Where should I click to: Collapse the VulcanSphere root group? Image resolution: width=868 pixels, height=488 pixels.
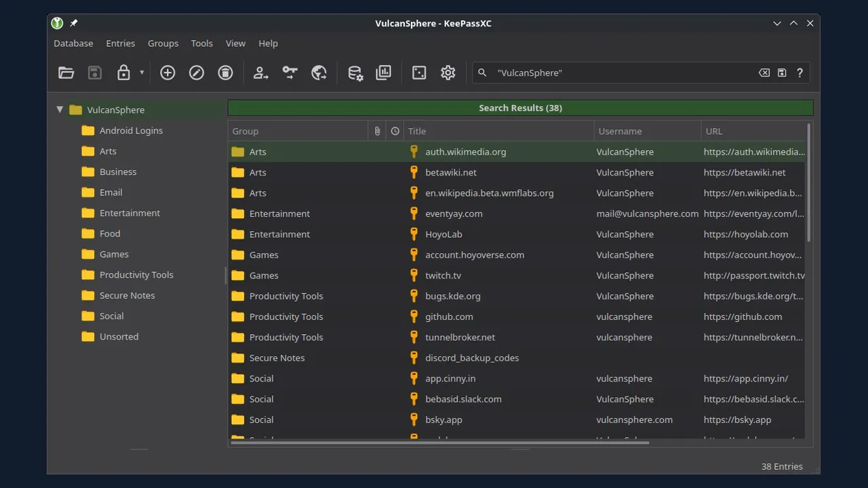click(60, 109)
